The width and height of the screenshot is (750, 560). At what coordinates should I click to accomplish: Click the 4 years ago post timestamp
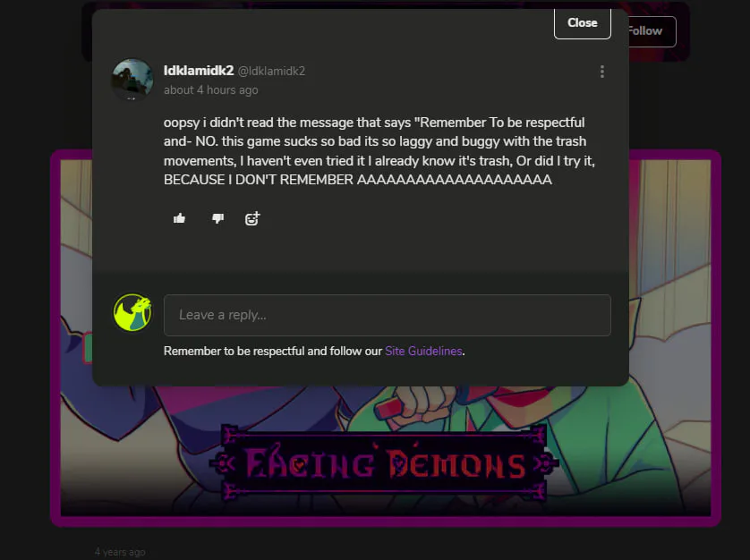[120, 552]
